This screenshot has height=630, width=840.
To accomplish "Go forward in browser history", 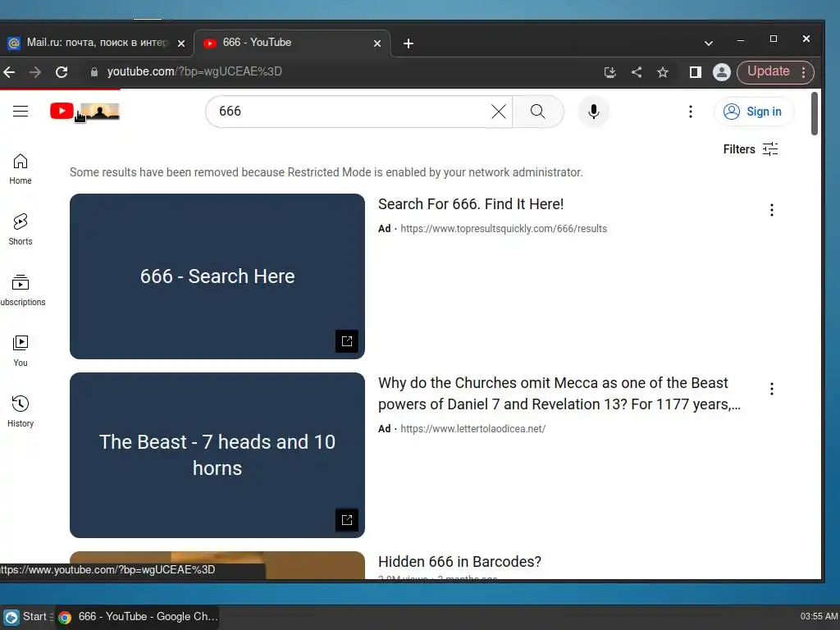I will pos(35,72).
